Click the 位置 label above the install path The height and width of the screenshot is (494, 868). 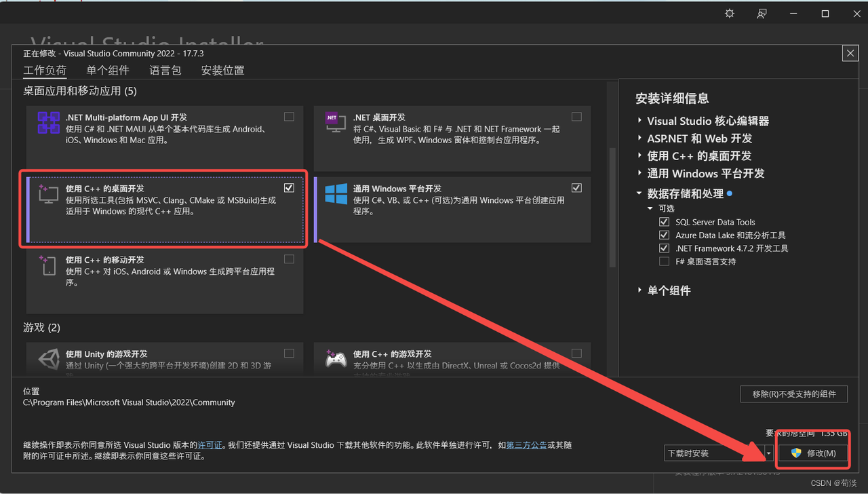pos(31,392)
